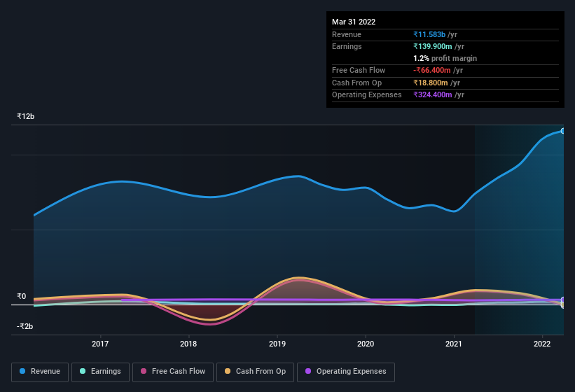The image size is (575, 392).
Task: Click the Revenue end-point marker on the chart
Action: (x=563, y=131)
